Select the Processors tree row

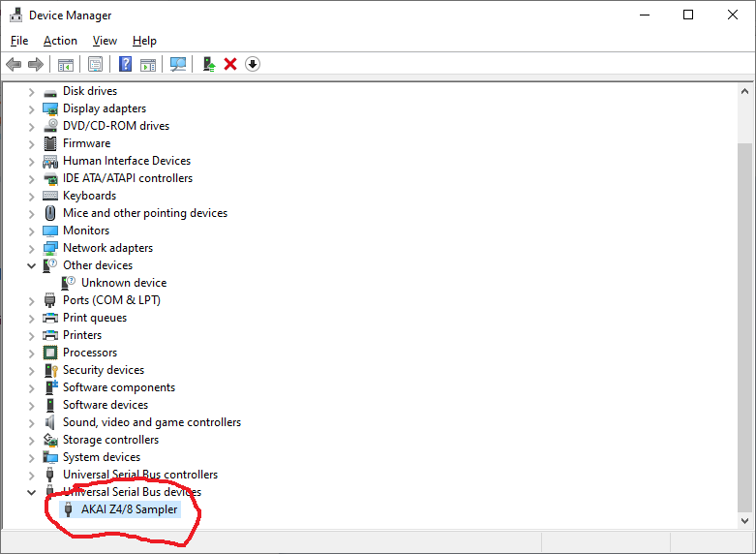click(x=90, y=353)
